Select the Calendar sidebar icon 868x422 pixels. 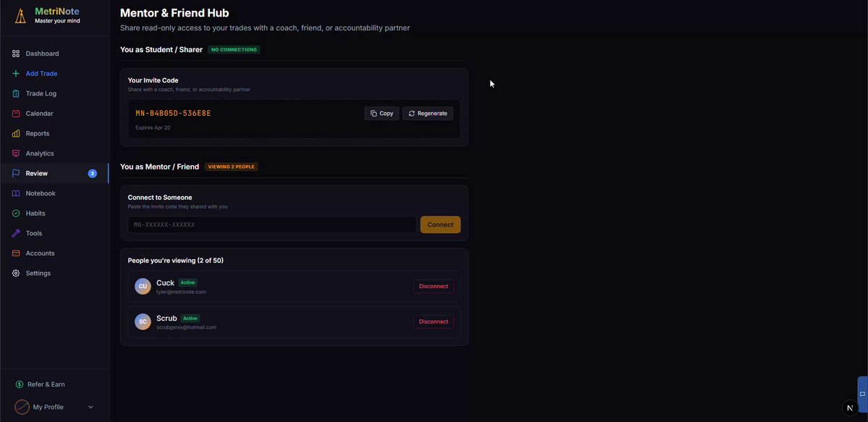tap(16, 114)
